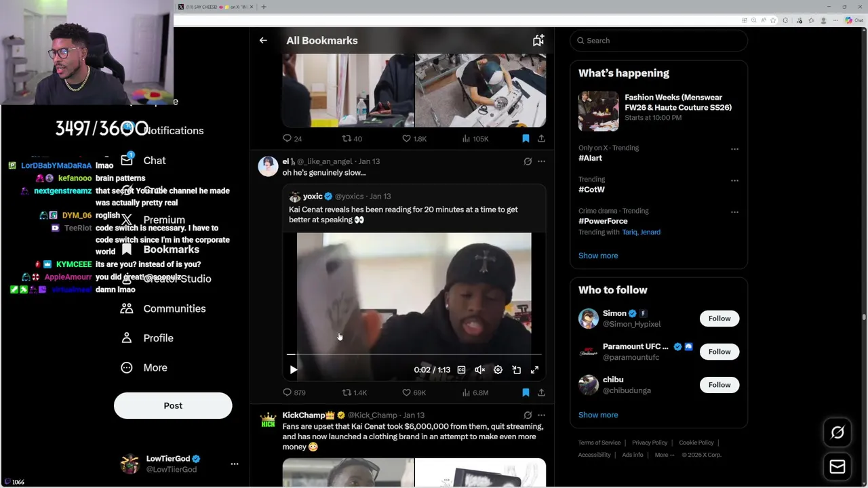Open Cookie Policy footer link
The image size is (868, 488).
pyautogui.click(x=696, y=443)
